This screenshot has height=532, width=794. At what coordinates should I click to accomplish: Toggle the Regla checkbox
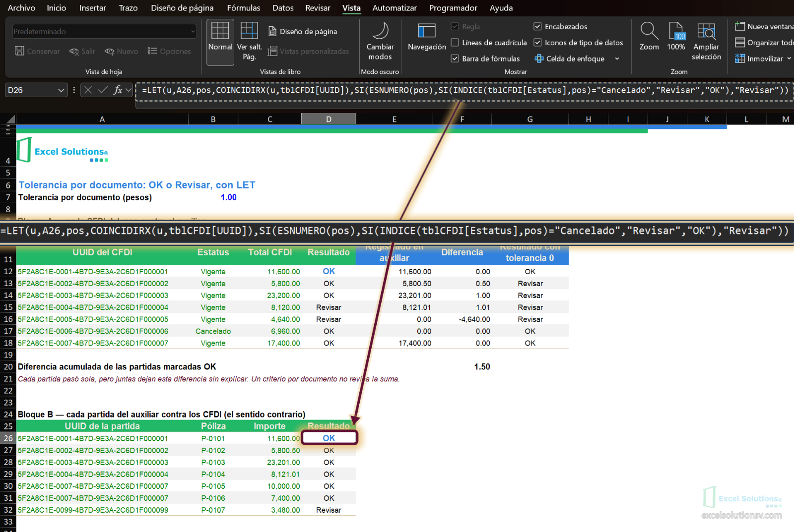[455, 27]
